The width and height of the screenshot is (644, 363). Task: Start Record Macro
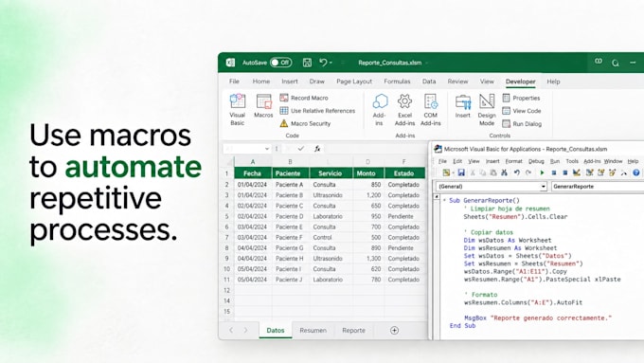(304, 98)
